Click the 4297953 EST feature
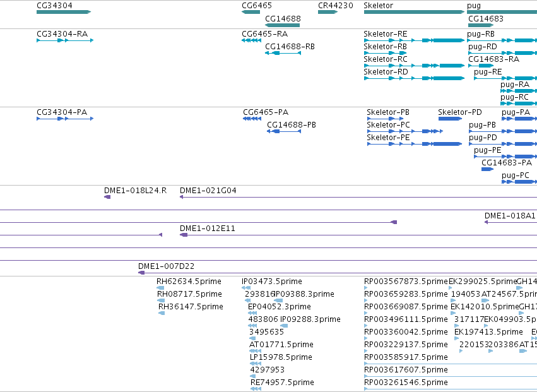This screenshot has width=537, height=392. coord(253,377)
